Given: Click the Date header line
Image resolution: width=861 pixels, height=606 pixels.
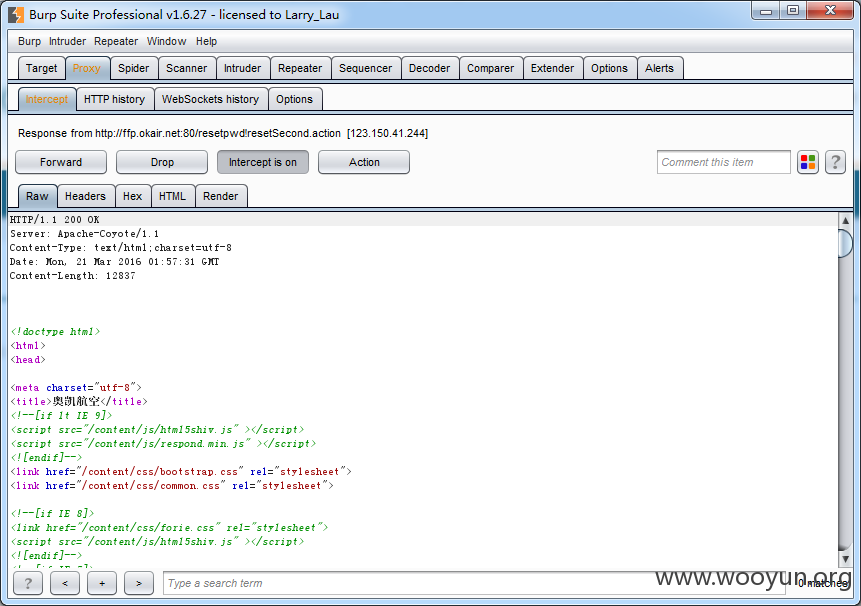Looking at the screenshot, I should (114, 262).
